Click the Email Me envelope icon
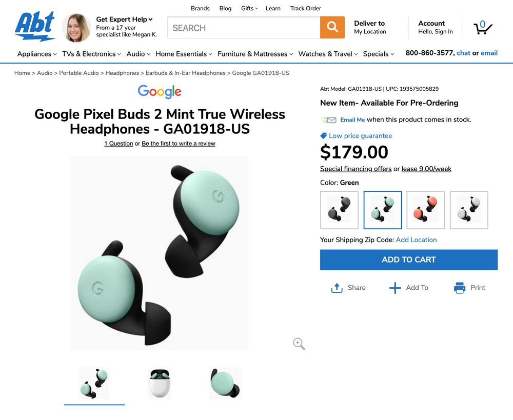Screen dimensions: 513x420 click(x=329, y=120)
